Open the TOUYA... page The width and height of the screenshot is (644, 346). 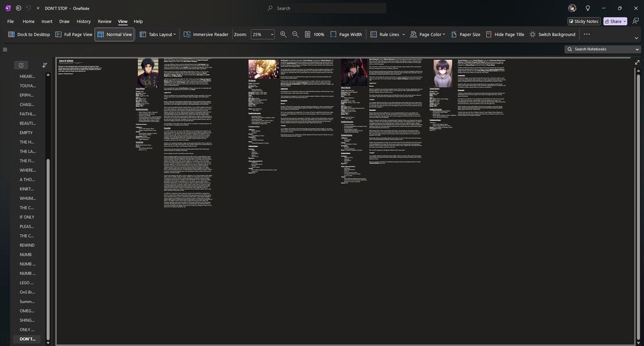28,86
